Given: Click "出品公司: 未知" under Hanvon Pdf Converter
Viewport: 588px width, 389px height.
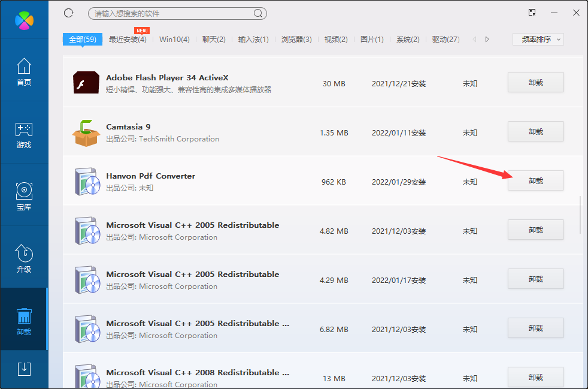Looking at the screenshot, I should (130, 188).
